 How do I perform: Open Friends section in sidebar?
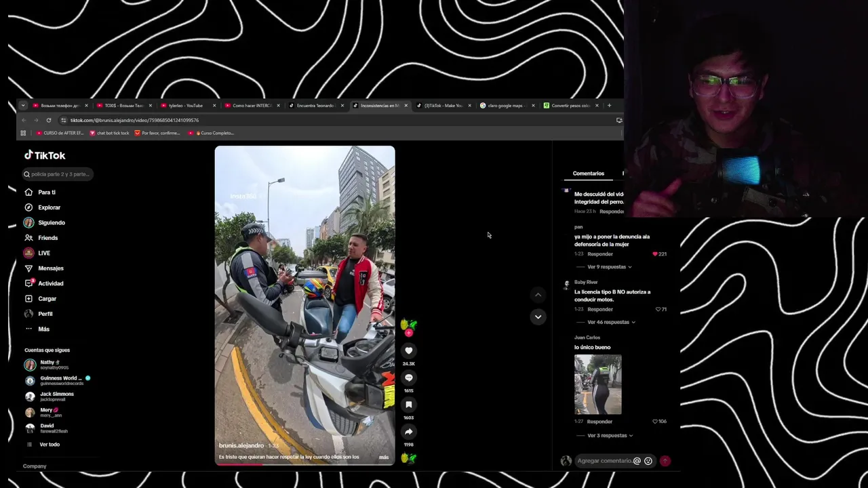click(x=41, y=238)
